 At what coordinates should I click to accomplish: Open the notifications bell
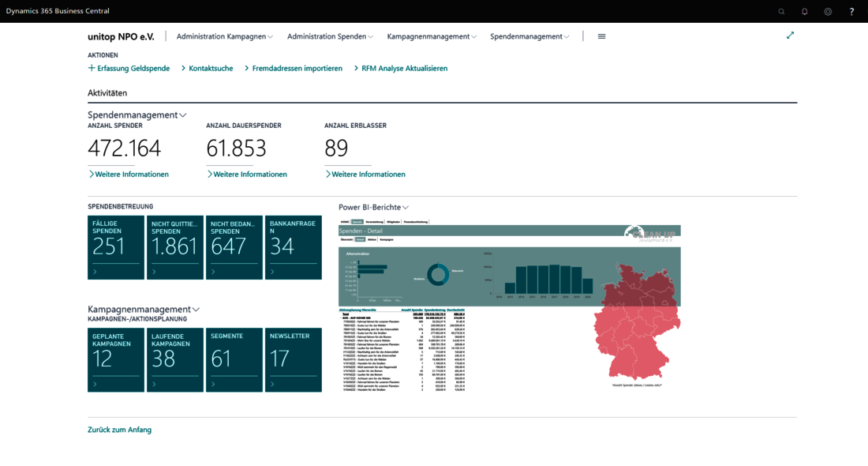(x=804, y=12)
